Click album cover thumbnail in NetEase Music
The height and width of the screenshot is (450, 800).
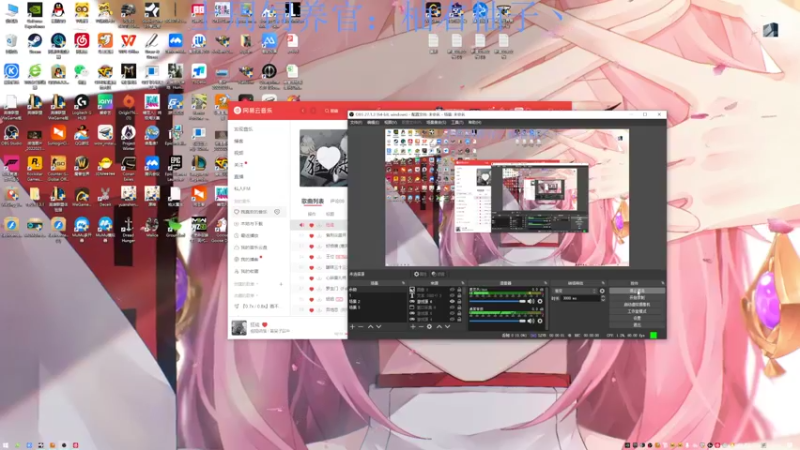point(323,158)
